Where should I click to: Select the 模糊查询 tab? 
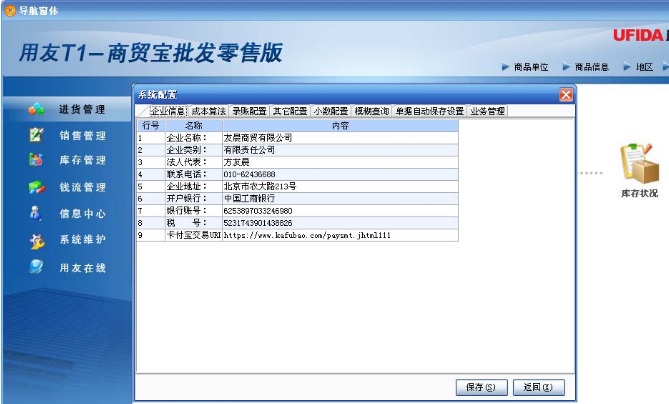(x=372, y=111)
